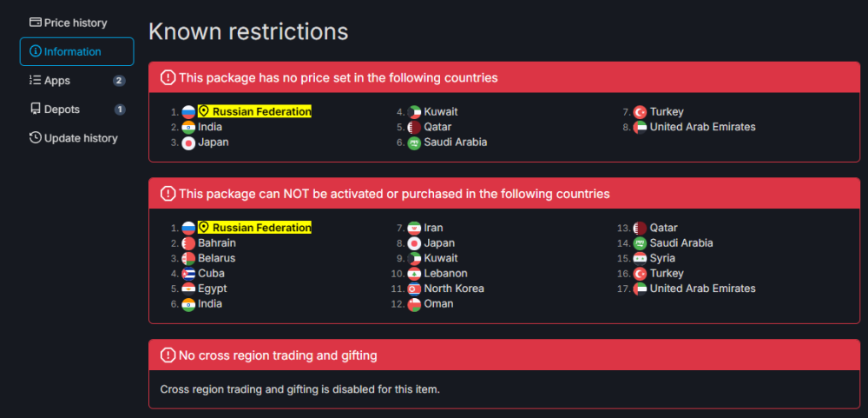This screenshot has height=418, width=868.
Task: Click the Cuba flag icon
Action: 188,274
